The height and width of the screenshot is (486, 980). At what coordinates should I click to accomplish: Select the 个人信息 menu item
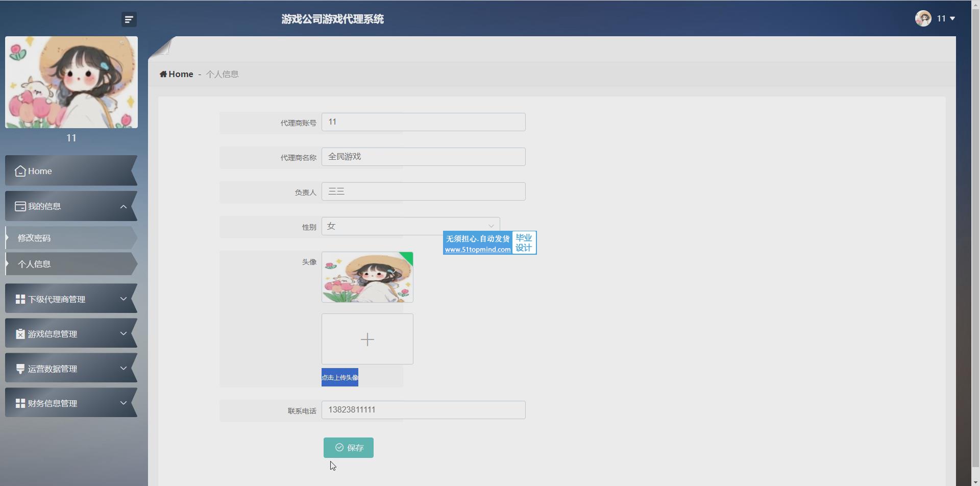[x=34, y=264]
